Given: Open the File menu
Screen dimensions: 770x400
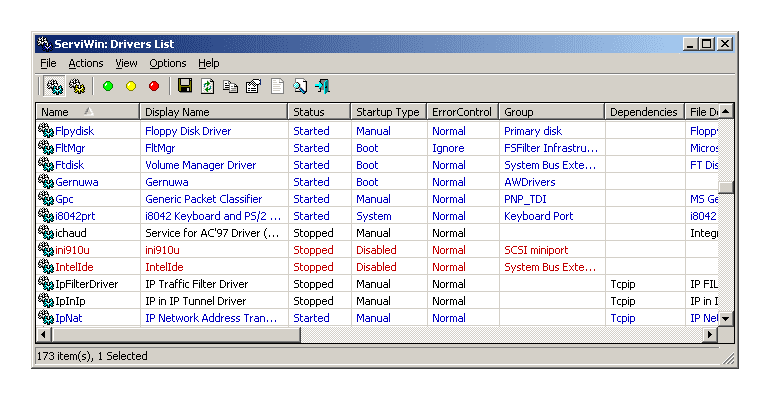Looking at the screenshot, I should coord(48,63).
